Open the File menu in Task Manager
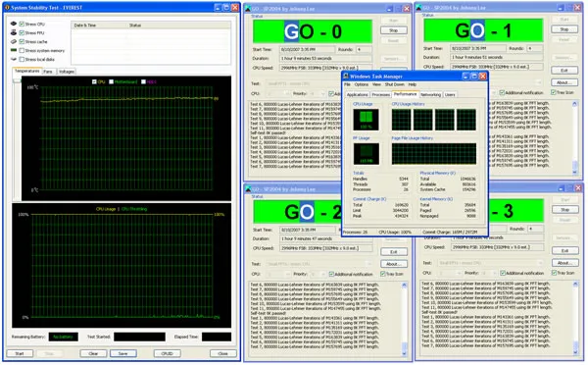This screenshot has height=365, width=588. click(x=347, y=84)
